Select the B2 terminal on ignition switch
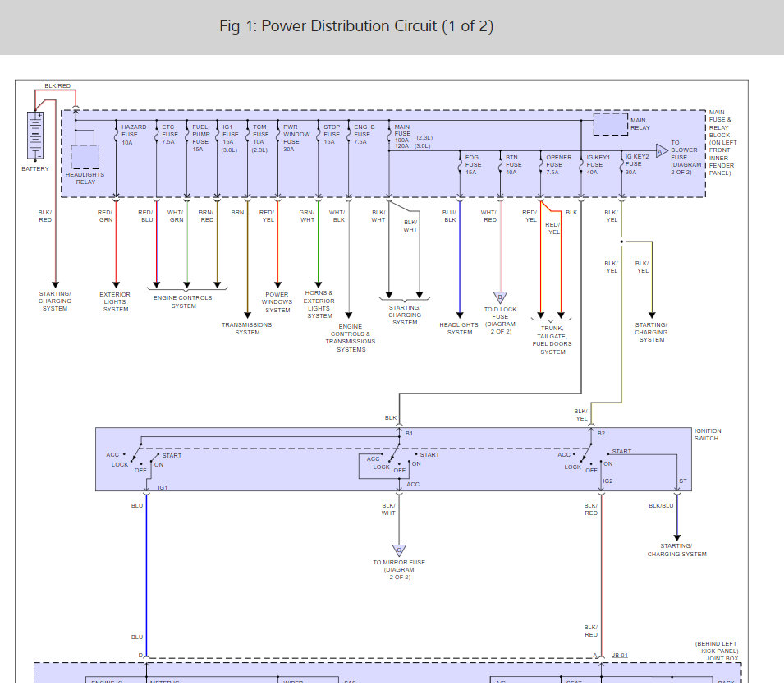Viewport: 784px width, 695px height. (x=601, y=433)
